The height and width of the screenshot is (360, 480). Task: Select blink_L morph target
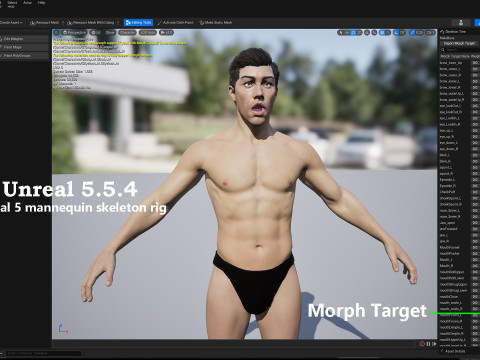click(445, 155)
